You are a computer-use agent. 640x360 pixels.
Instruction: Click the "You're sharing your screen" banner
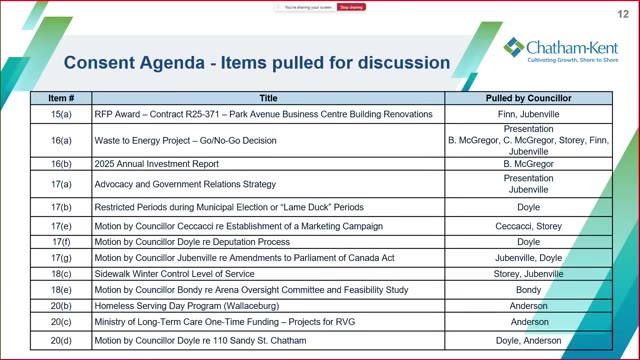[x=307, y=7]
